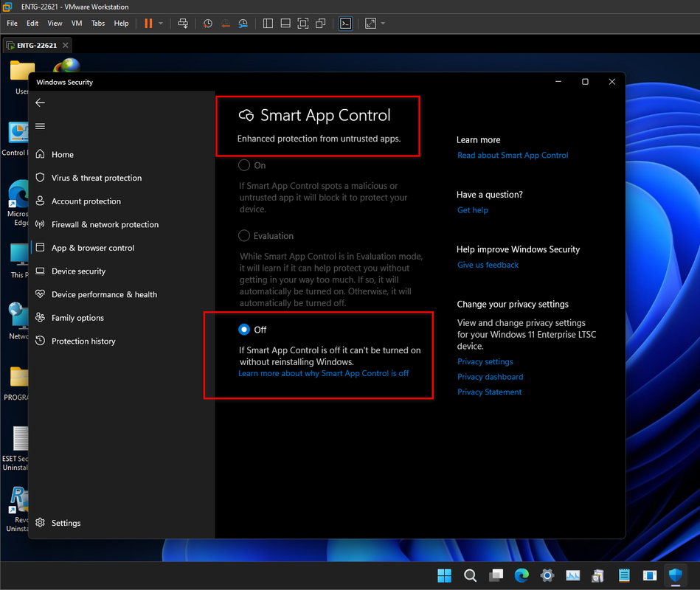Click Microsoft Edge desktop shortcut
The height and width of the screenshot is (590, 700).
coord(18,203)
